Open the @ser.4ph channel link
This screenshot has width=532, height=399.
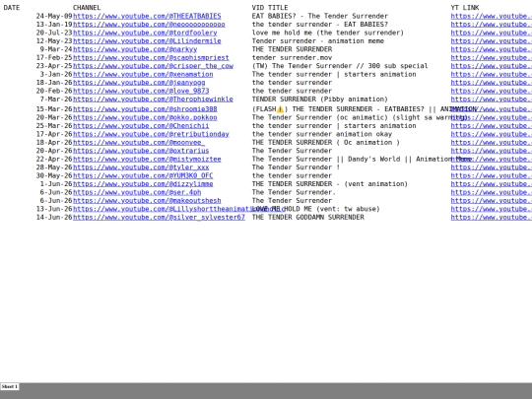pos(137,192)
